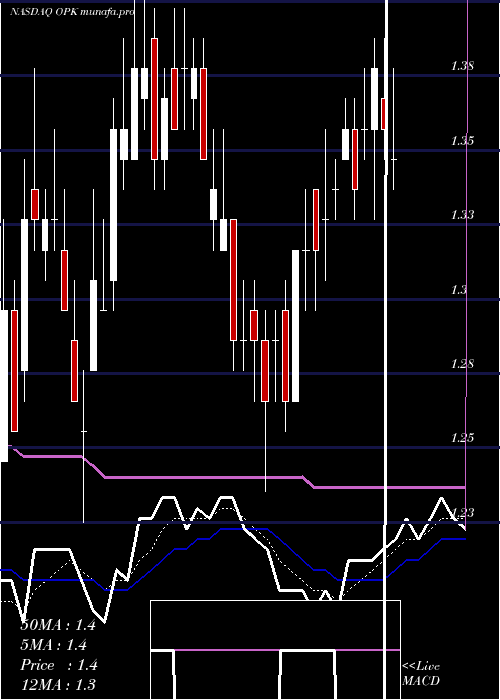This screenshot has height=700, width=500.
Task: Click the 1.35 price axis label
Action: click(462, 141)
